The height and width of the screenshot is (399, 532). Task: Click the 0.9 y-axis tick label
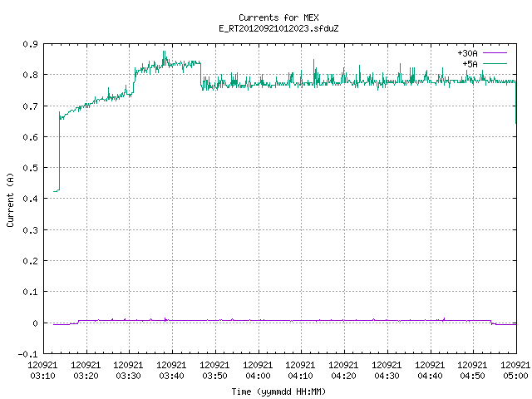[30, 44]
